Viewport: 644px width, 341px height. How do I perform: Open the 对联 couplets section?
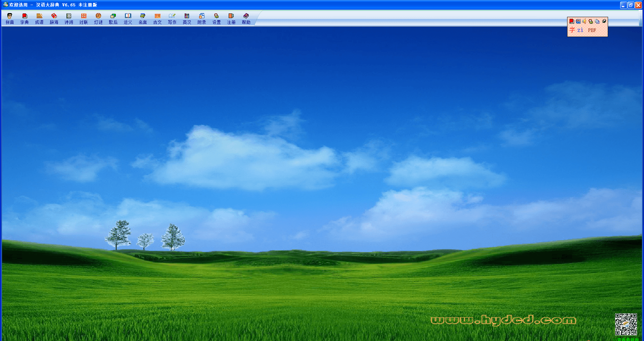[x=84, y=18]
